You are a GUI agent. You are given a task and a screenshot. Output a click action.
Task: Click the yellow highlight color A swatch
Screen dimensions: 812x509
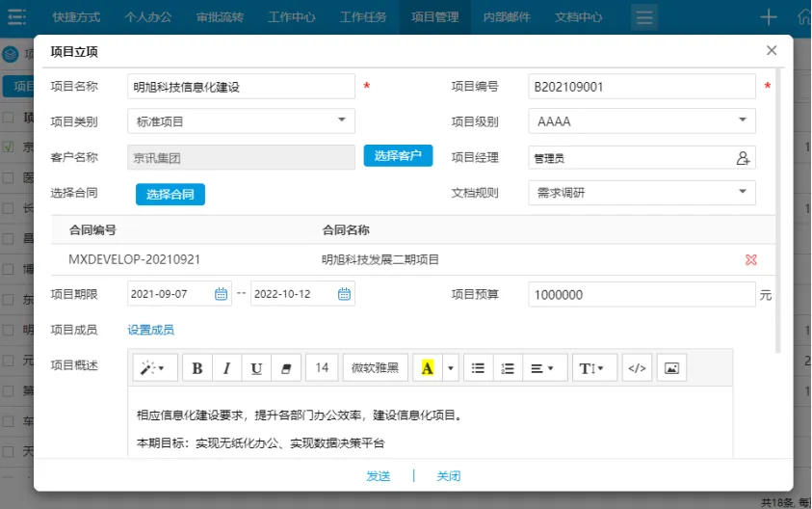[428, 368]
